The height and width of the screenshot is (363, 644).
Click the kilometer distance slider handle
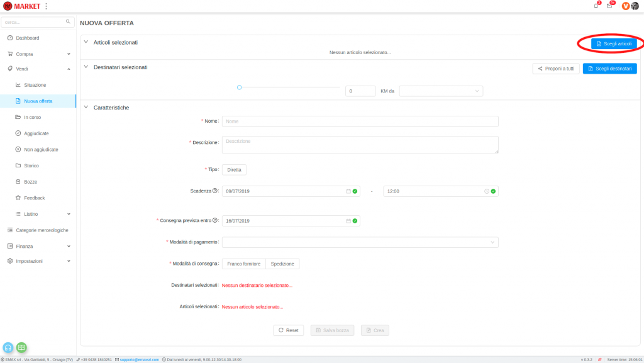tap(240, 87)
